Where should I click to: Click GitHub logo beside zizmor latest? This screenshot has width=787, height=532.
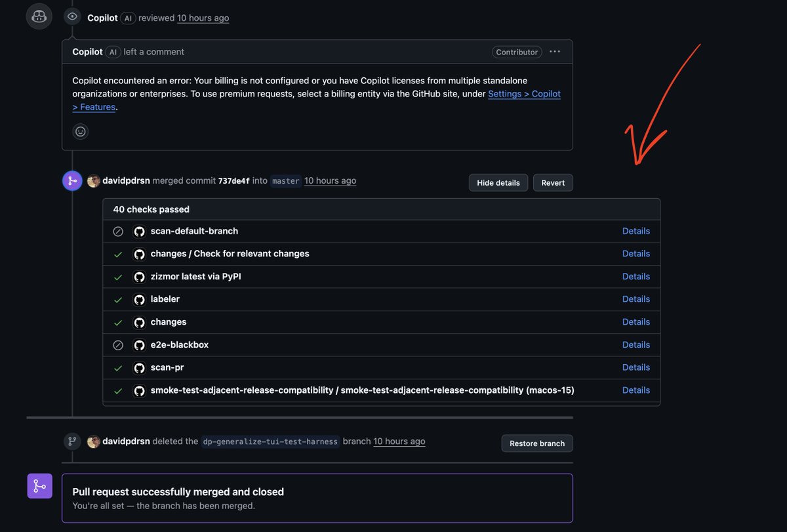point(139,277)
